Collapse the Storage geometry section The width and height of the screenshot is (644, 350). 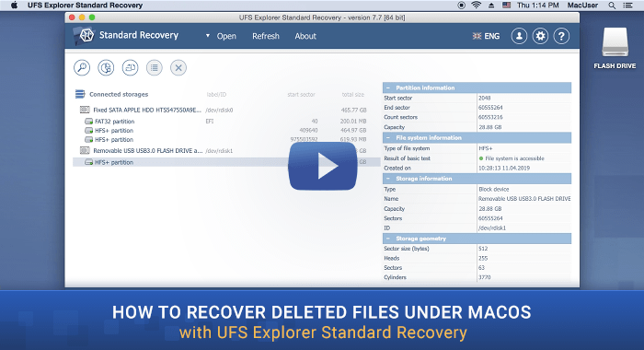click(x=388, y=239)
